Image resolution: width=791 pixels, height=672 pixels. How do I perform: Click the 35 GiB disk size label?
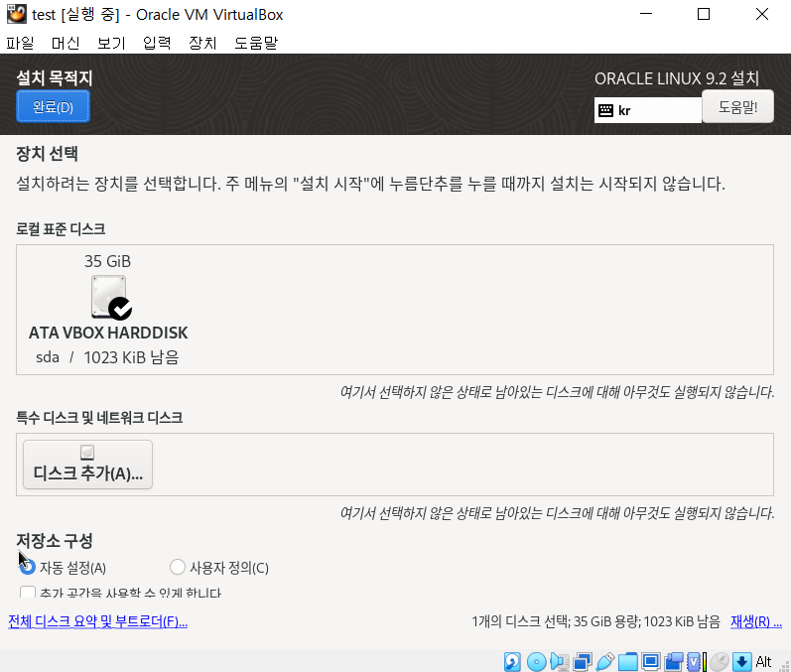[x=107, y=261]
